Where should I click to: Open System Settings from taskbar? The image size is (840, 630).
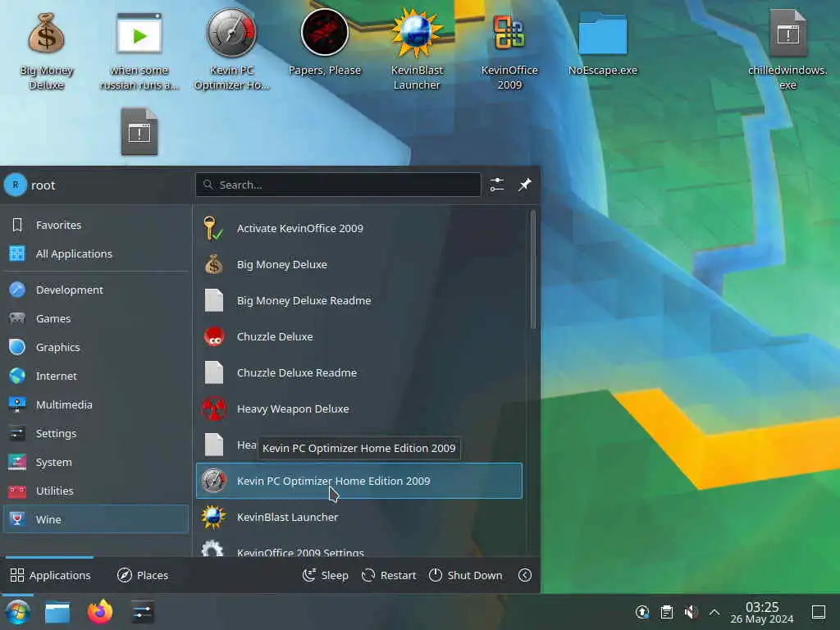click(142, 612)
